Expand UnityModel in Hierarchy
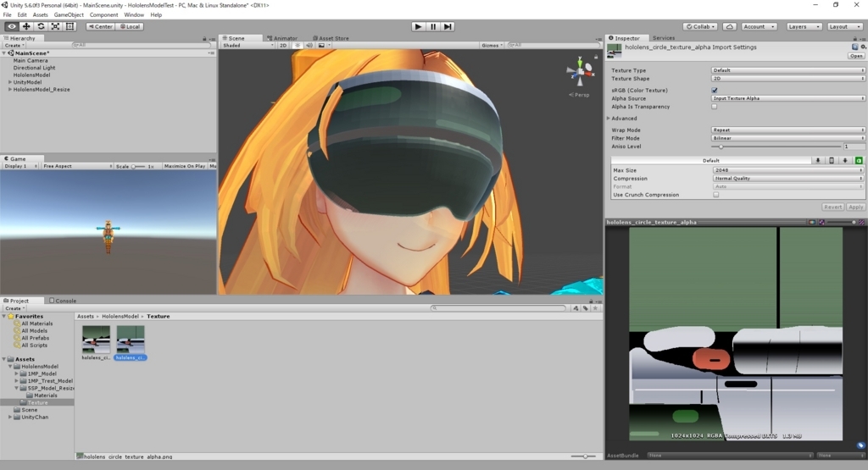The width and height of the screenshot is (868, 470). pyautogui.click(x=10, y=82)
